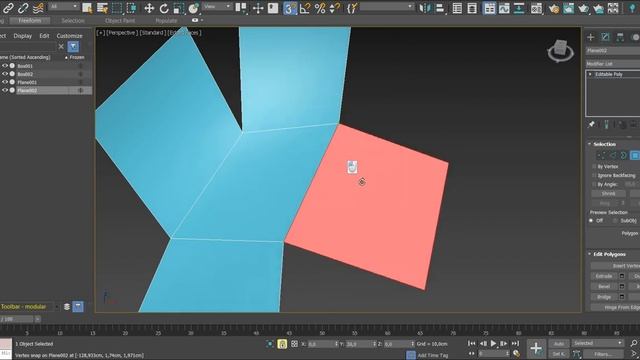Open the reference coordinate 'View' dropdown

217,7
